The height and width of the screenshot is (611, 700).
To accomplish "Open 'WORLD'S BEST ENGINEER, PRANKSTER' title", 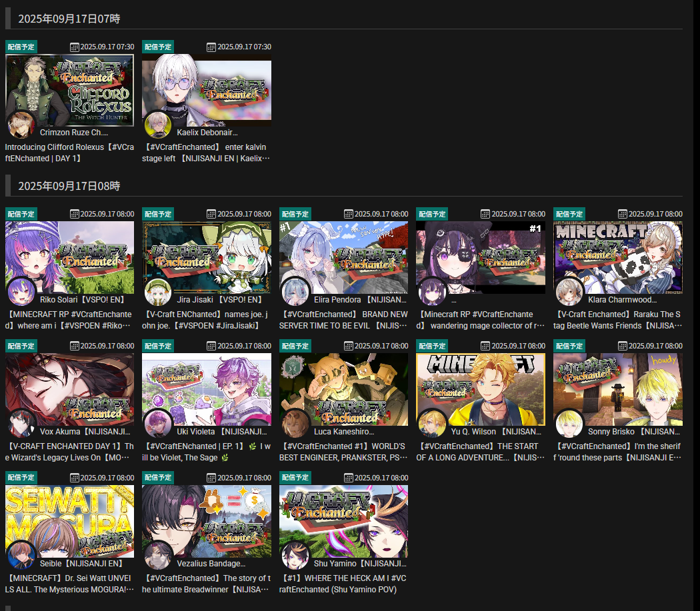I will [x=343, y=452].
